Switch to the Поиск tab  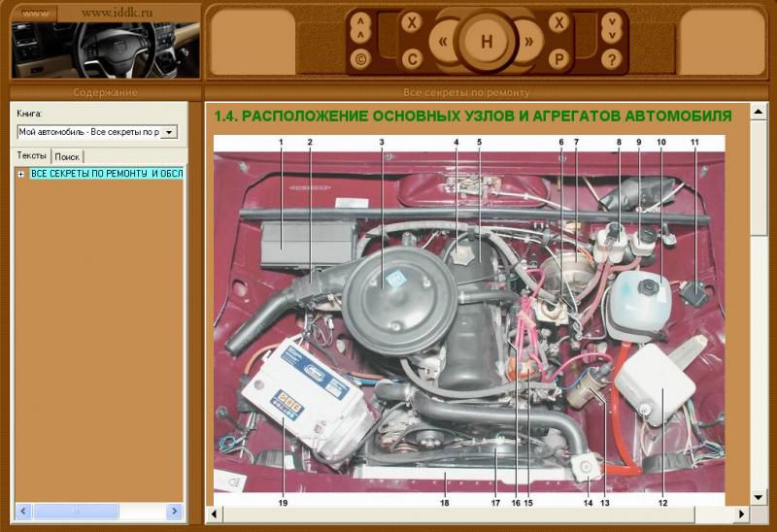click(x=67, y=156)
